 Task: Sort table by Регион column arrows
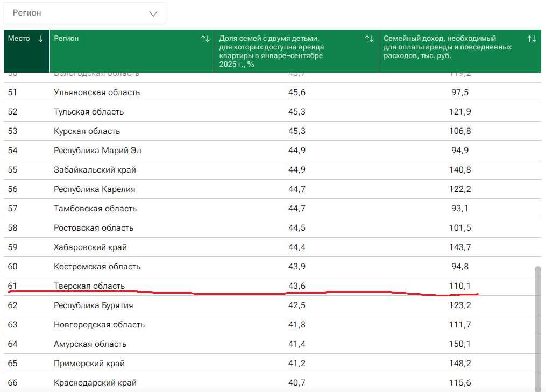[x=205, y=39]
